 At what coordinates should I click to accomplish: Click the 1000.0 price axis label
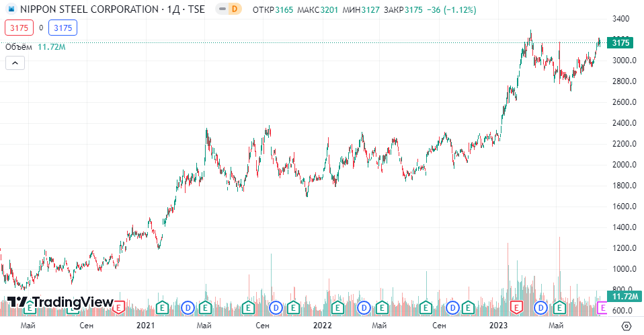pyautogui.click(x=625, y=269)
